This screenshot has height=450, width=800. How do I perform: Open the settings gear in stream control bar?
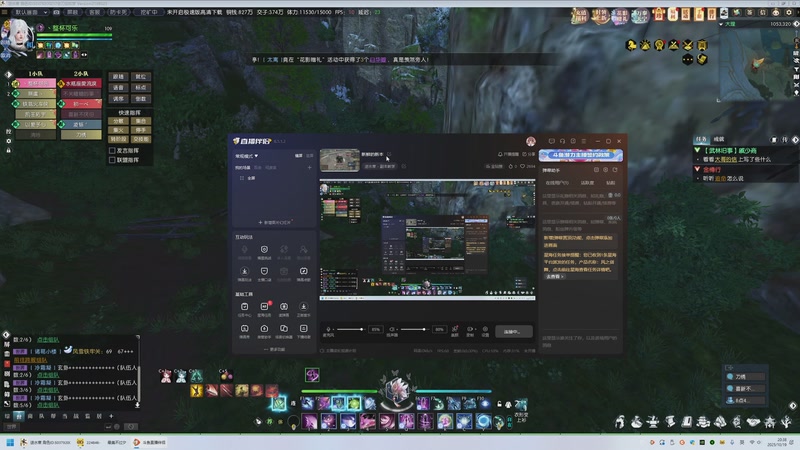[x=485, y=329]
